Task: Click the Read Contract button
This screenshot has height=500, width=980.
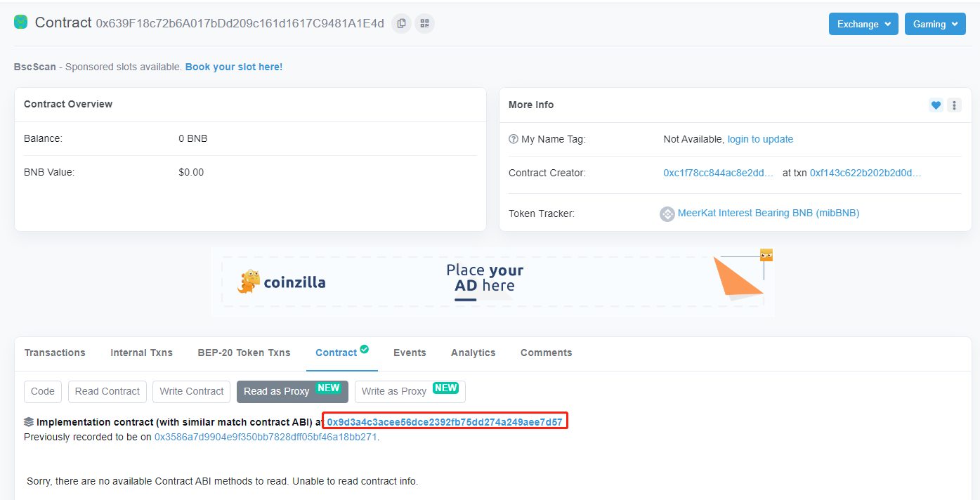Action: tap(107, 391)
